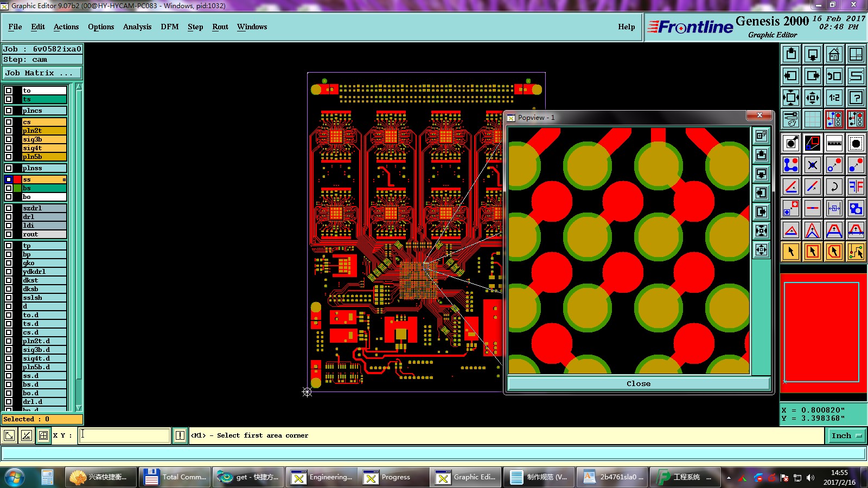Open the Analysis menu

137,27
